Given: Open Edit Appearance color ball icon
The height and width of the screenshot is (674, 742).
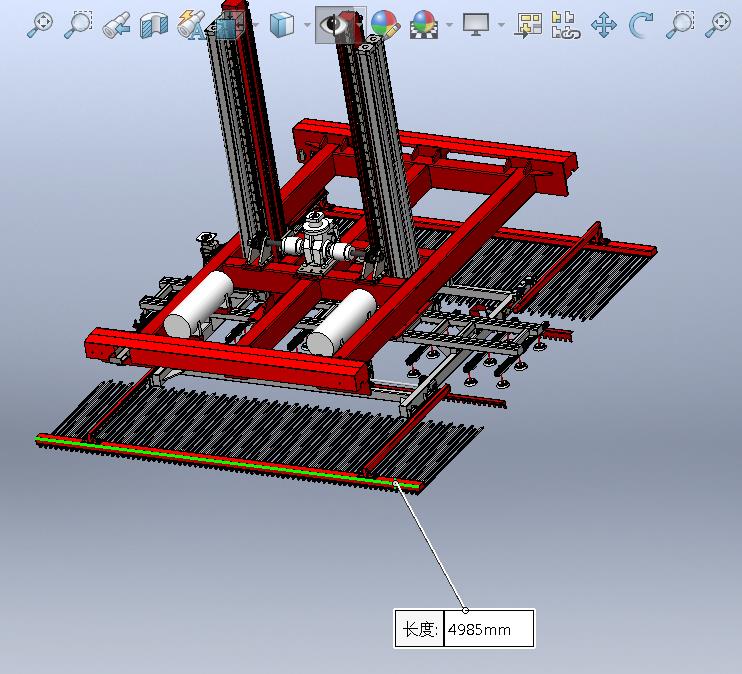Looking at the screenshot, I should tap(385, 25).
